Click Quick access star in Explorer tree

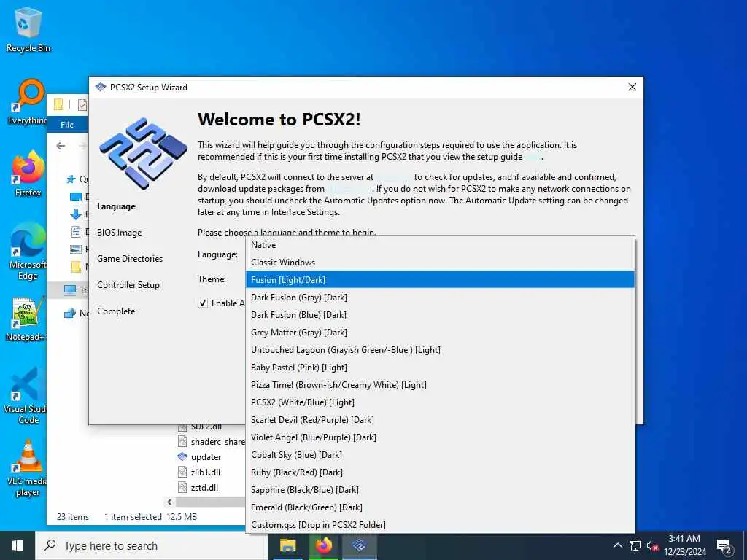pos(71,179)
